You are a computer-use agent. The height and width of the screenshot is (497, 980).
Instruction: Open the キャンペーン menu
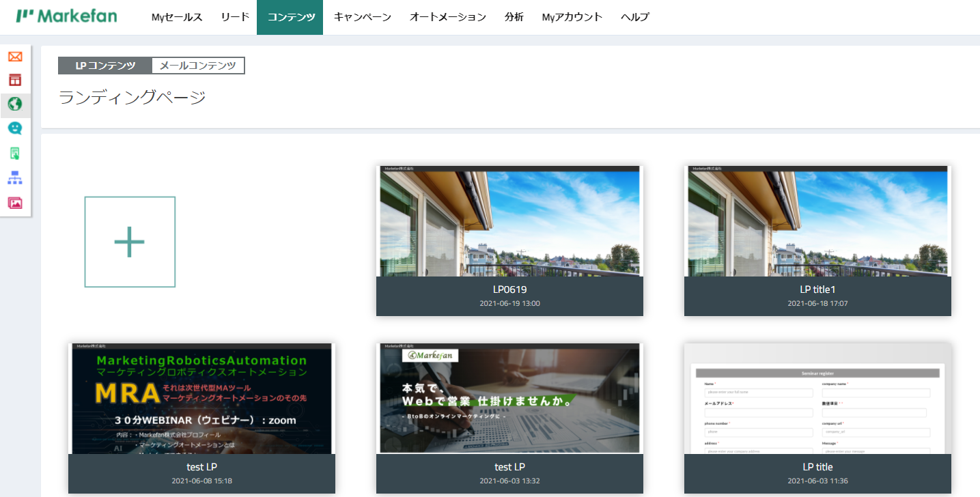(363, 17)
